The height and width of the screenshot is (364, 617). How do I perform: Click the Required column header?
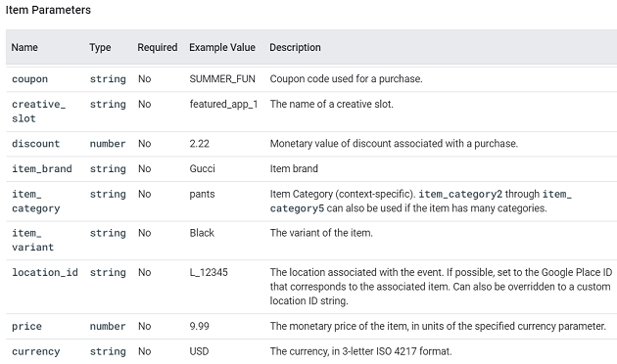pyautogui.click(x=158, y=48)
